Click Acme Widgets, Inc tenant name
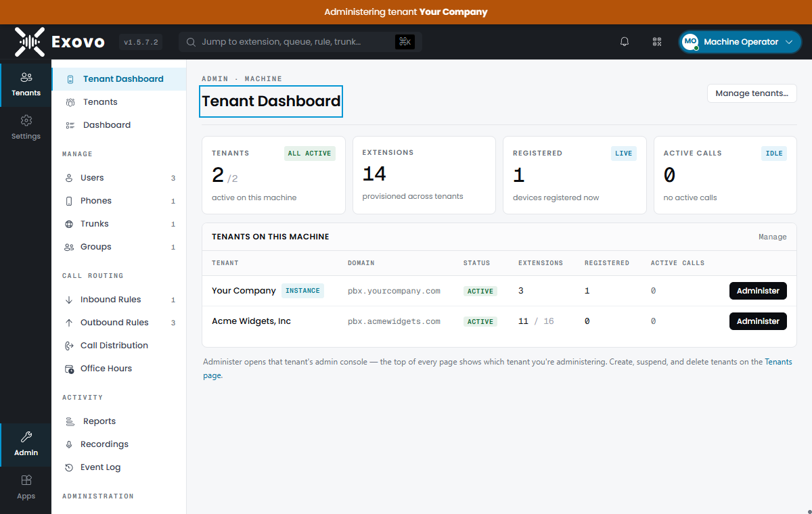This screenshot has width=812, height=514. [251, 321]
